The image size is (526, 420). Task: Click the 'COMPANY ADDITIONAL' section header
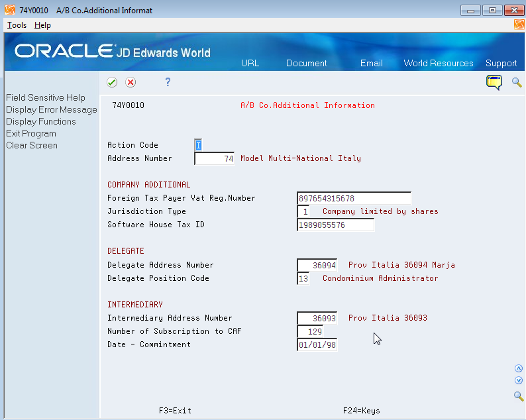(149, 185)
